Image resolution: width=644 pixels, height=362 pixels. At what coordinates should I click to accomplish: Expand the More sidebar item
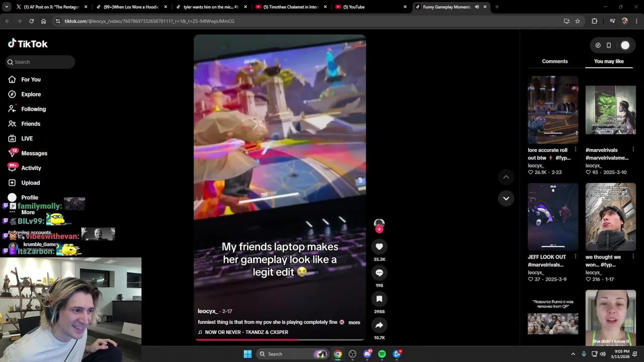click(28, 212)
